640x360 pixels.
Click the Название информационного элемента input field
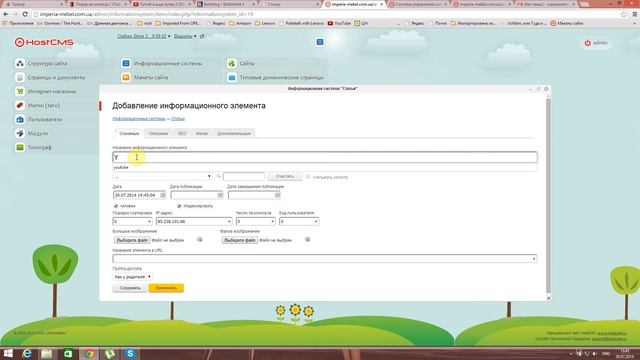[x=325, y=157]
